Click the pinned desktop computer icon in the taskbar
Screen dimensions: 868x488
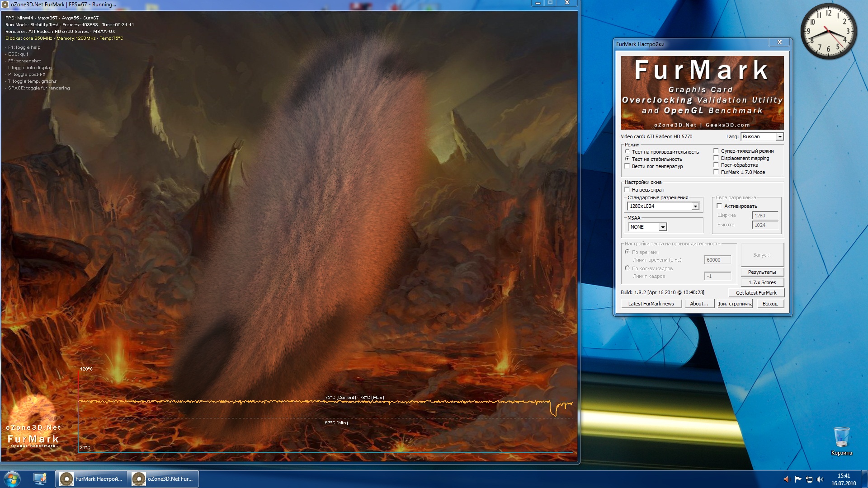[40, 479]
